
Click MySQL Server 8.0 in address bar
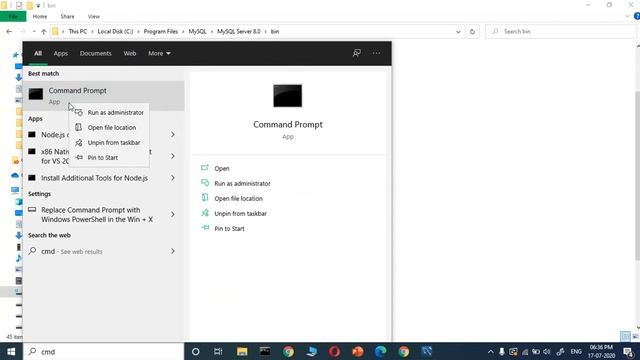click(239, 31)
